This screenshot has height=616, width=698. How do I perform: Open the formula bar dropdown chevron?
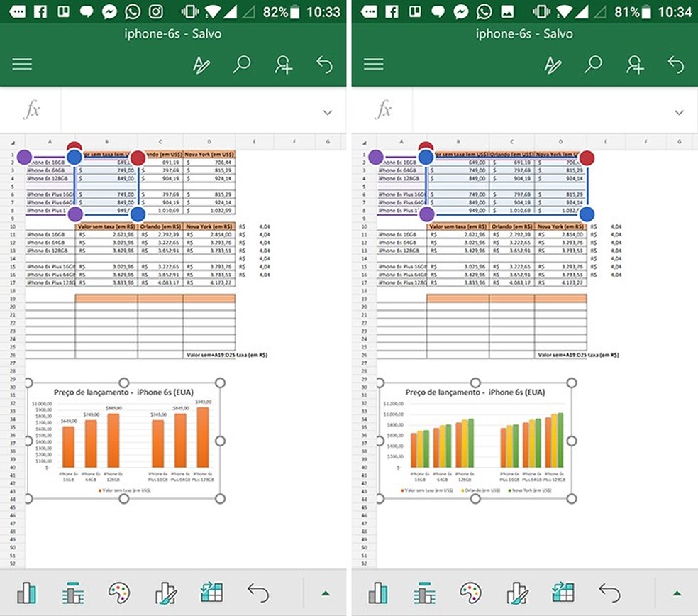pyautogui.click(x=326, y=112)
